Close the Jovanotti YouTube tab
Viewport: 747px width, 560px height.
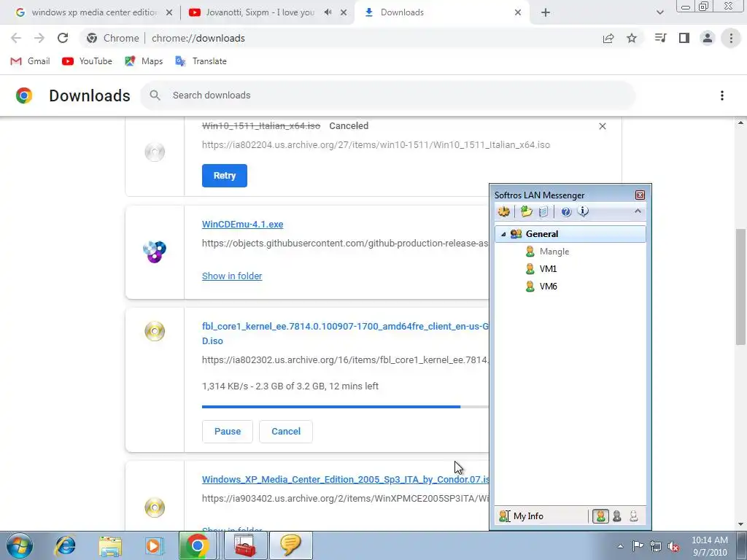coord(344,12)
